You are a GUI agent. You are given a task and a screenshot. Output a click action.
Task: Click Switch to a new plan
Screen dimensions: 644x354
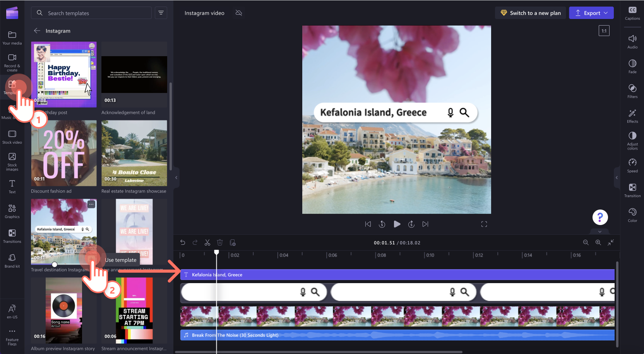[x=530, y=13]
